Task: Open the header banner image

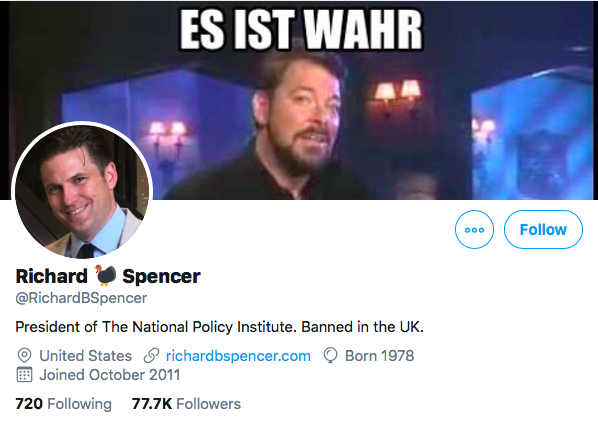Action: pos(299,100)
